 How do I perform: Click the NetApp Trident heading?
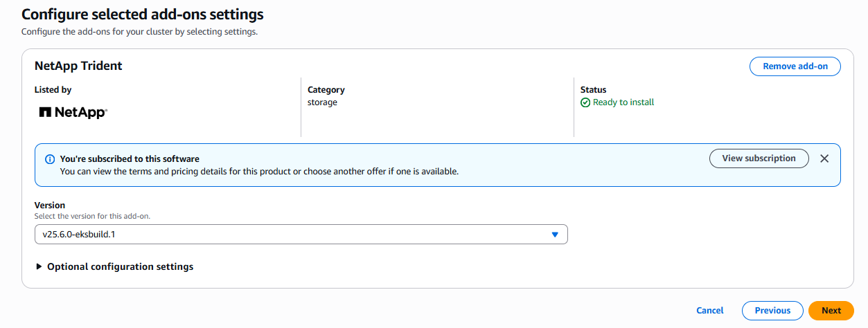pyautogui.click(x=78, y=66)
